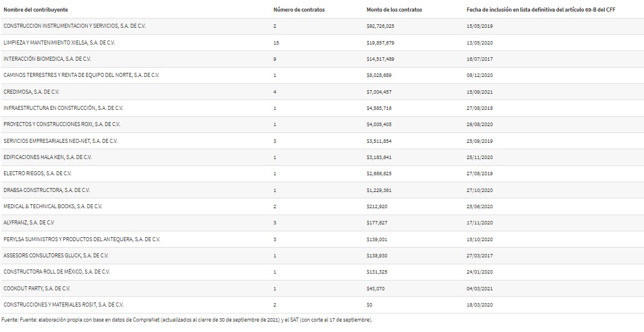This screenshot has height=332, width=644.
Task: Click the amount '$14,517,489'
Action: point(380,58)
